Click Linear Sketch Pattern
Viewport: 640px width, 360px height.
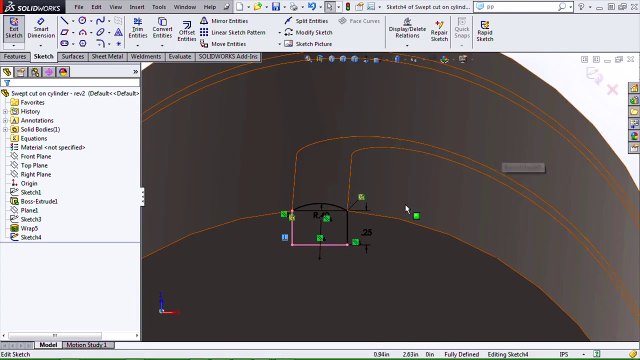pyautogui.click(x=233, y=32)
